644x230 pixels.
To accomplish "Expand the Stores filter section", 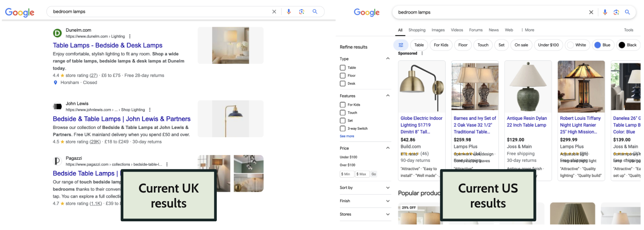I will 388,215.
